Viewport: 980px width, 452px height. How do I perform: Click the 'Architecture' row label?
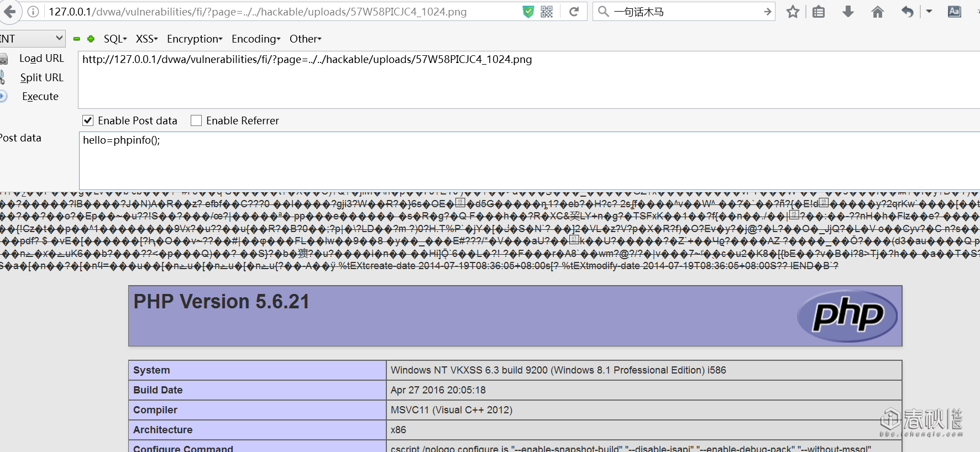[x=163, y=430]
